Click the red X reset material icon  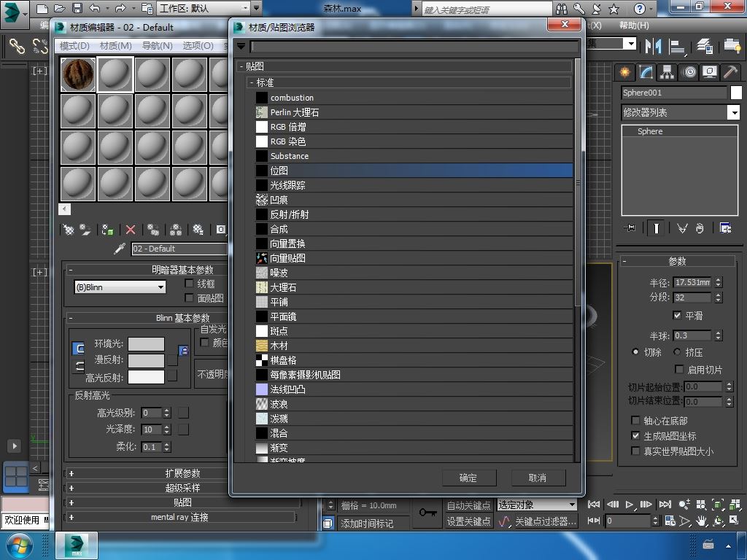tap(131, 230)
